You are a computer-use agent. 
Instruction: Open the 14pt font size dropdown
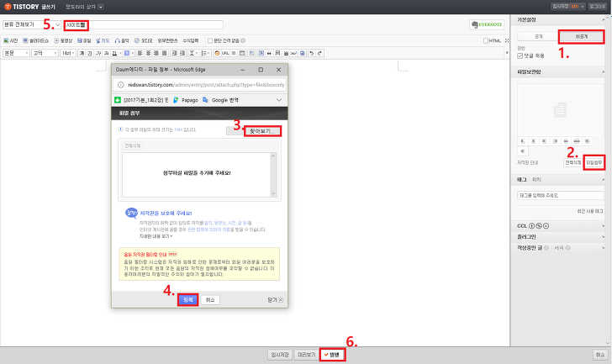pyautogui.click(x=68, y=53)
